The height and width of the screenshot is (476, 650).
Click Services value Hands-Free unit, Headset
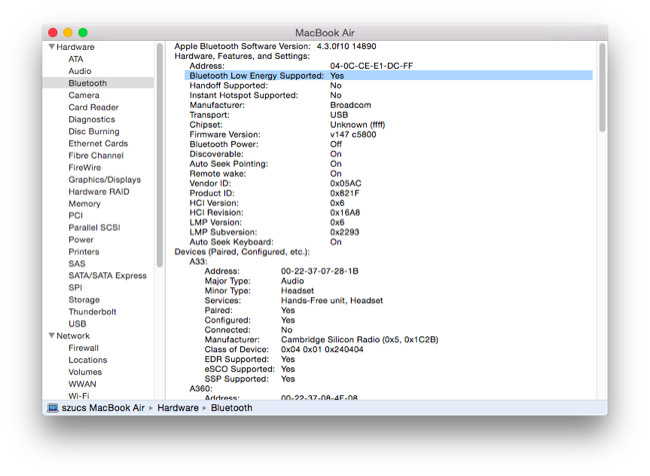click(x=332, y=301)
